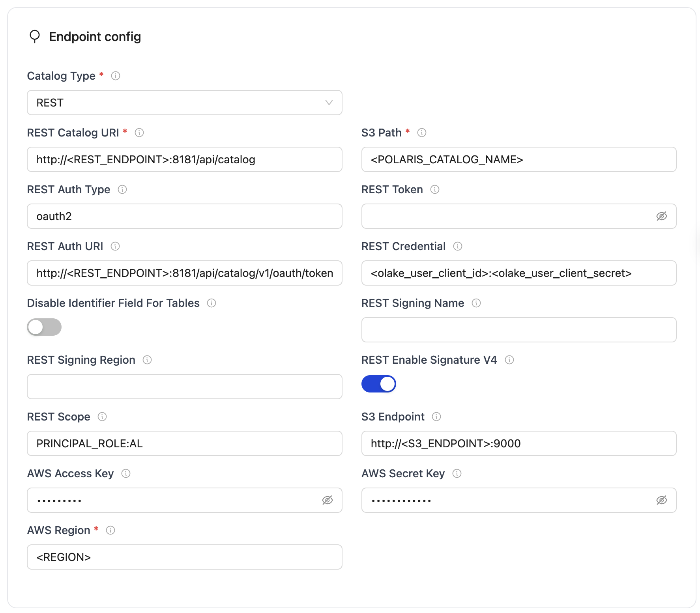Click info icon next to Catalog Type
The width and height of the screenshot is (700, 613).
116,76
